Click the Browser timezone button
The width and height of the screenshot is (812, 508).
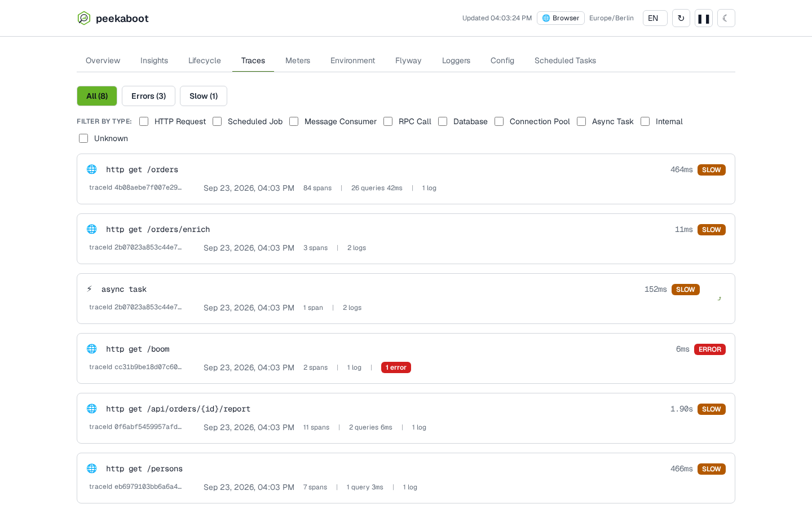point(561,18)
